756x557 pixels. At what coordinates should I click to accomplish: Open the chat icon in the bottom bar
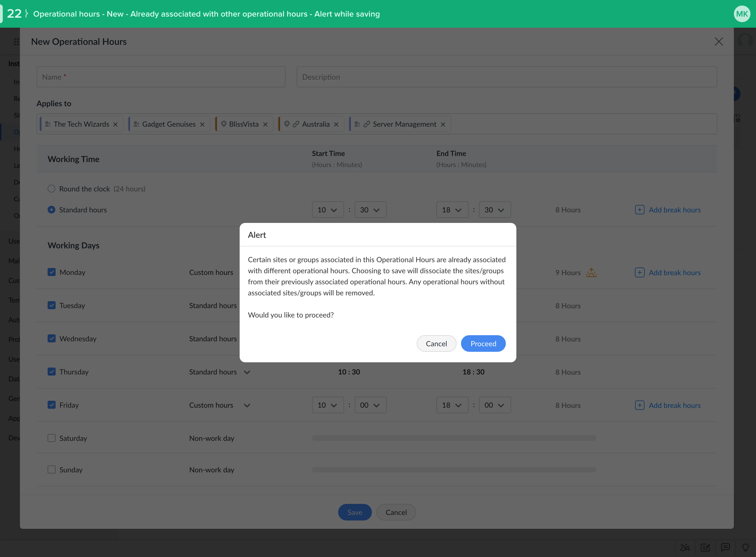tap(725, 547)
